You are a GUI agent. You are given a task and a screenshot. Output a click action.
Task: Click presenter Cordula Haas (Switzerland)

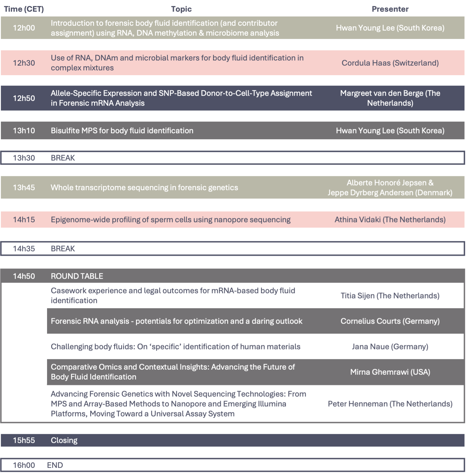coord(390,63)
